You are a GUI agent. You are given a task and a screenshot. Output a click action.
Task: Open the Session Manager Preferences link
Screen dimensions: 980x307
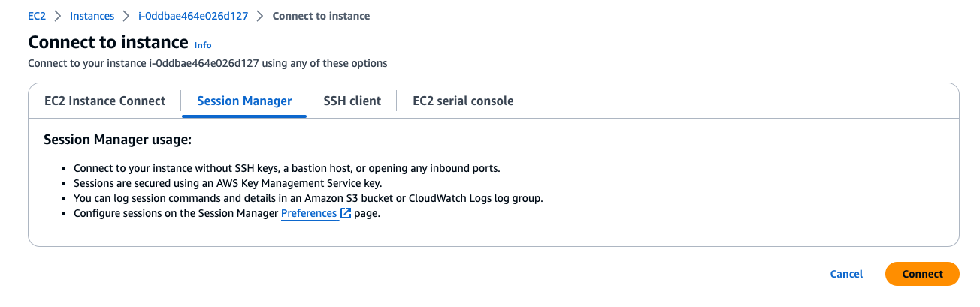click(309, 214)
